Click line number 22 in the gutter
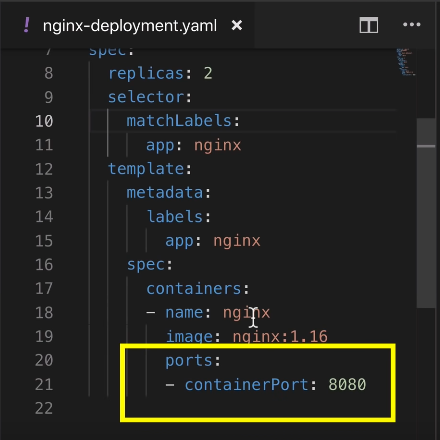 click(44, 408)
